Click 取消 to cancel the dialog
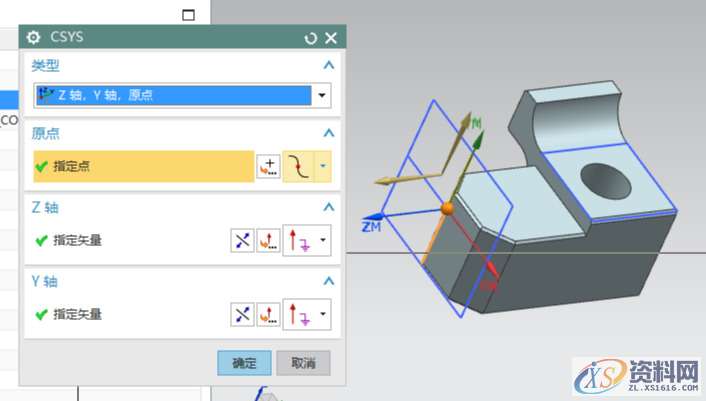 pyautogui.click(x=303, y=363)
